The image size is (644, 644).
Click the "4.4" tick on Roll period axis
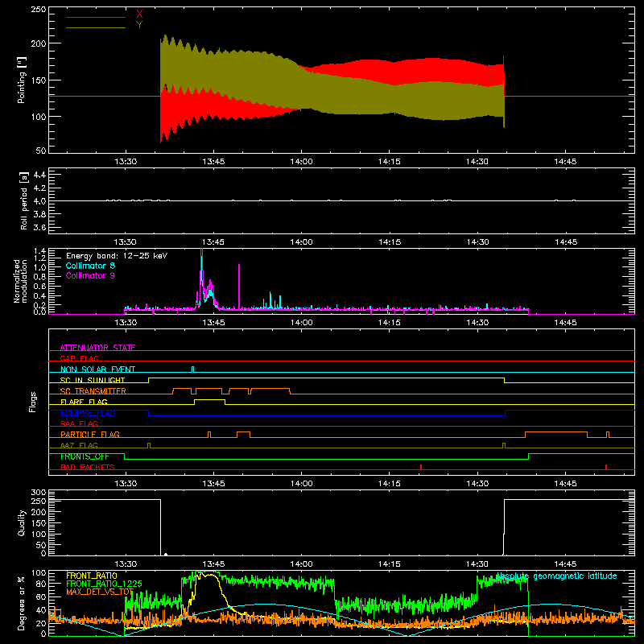[39, 175]
